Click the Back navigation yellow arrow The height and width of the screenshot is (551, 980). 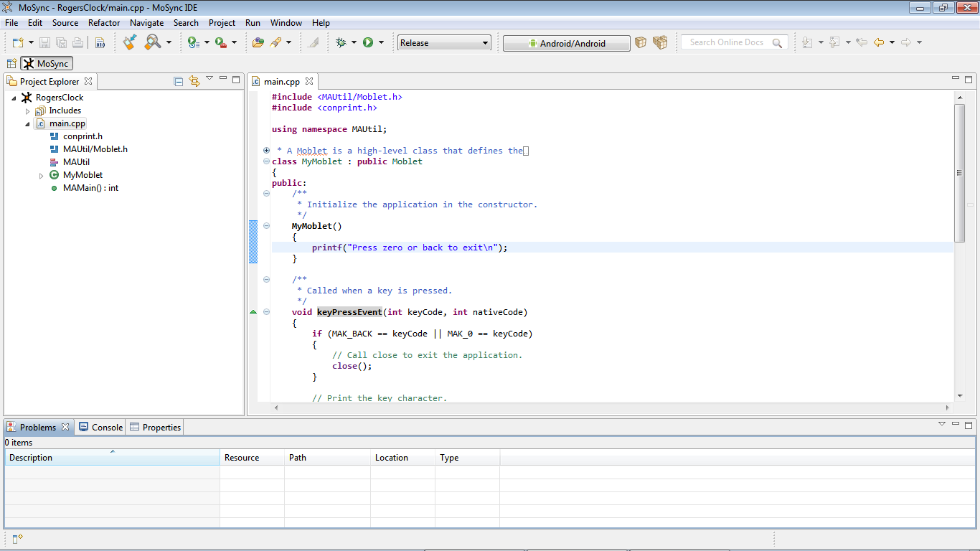879,42
